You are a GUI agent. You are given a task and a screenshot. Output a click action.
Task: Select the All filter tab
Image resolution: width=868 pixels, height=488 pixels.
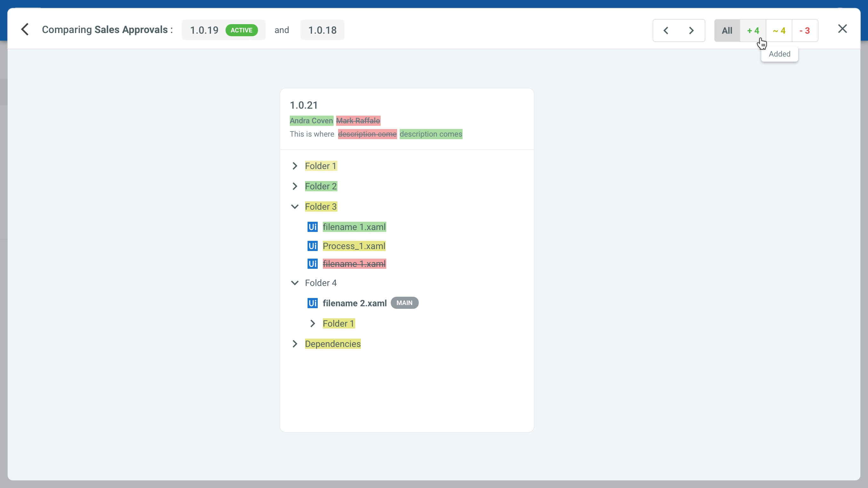click(x=727, y=30)
